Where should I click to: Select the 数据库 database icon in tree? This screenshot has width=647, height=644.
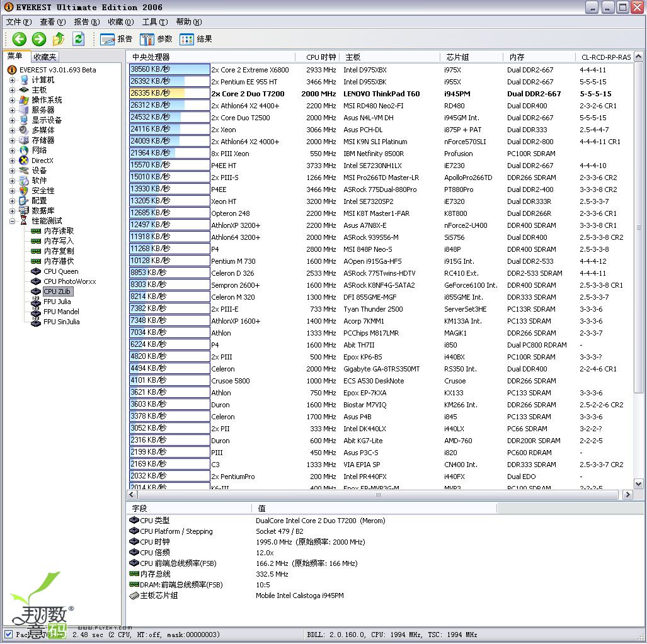pyautogui.click(x=24, y=211)
